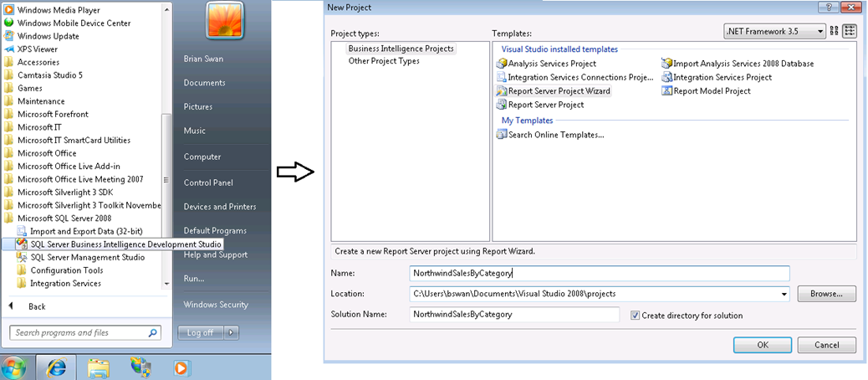Select Import Analysis Services 2008 Database icon
Screen dimensions: 868x380
(x=666, y=64)
